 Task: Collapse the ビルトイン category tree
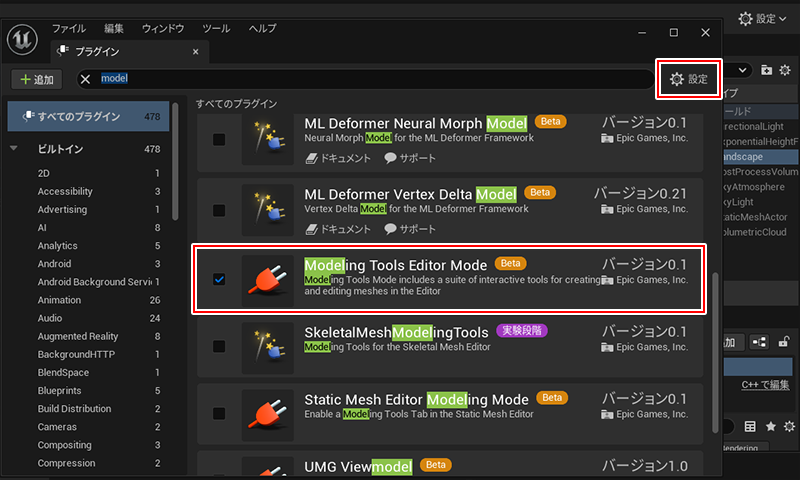[15, 150]
